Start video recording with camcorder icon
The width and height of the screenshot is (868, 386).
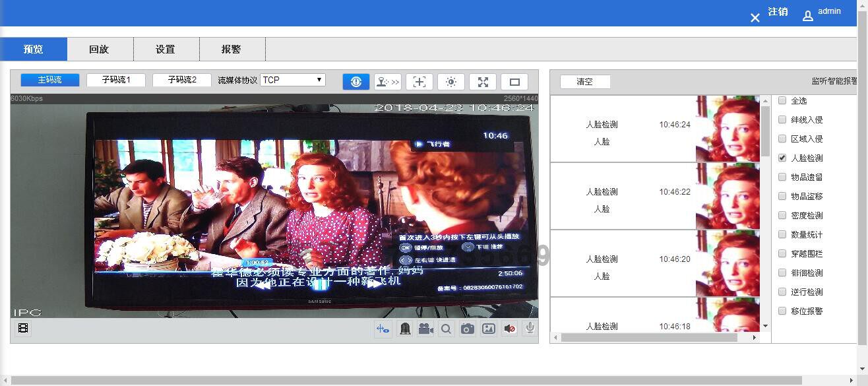pyautogui.click(x=425, y=329)
